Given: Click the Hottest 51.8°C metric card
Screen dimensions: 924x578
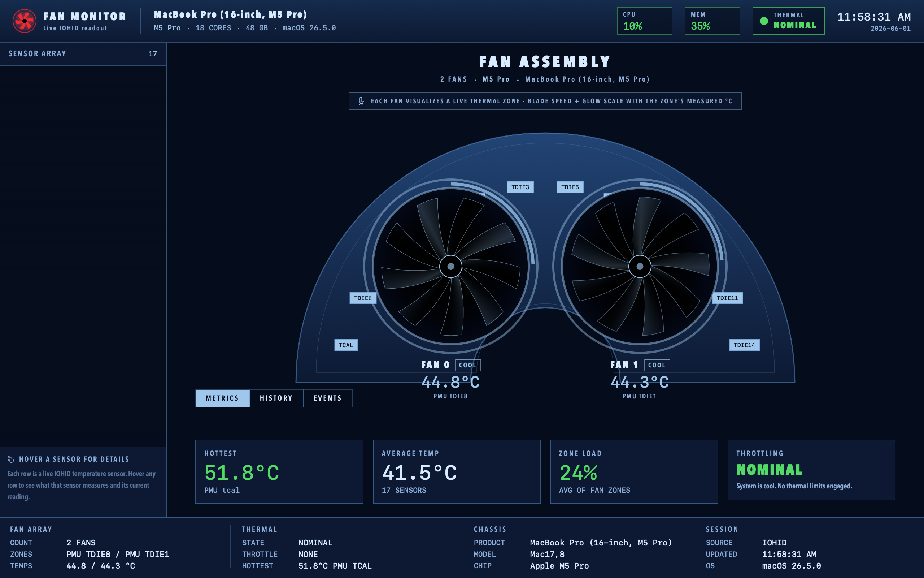Looking at the screenshot, I should (x=279, y=472).
